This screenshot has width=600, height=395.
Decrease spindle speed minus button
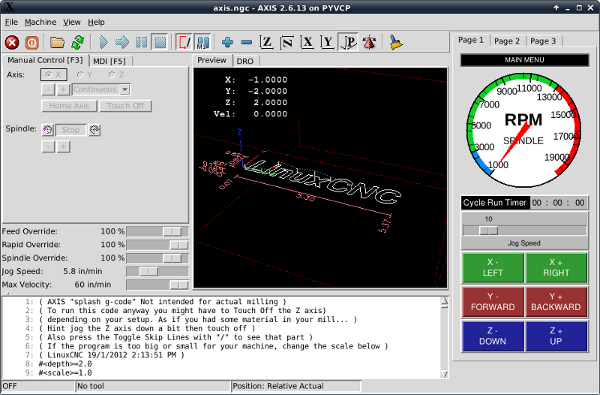point(48,147)
